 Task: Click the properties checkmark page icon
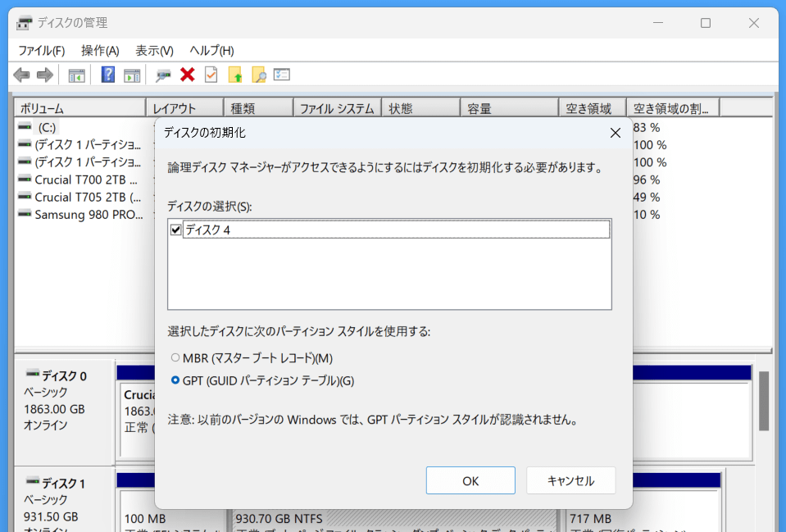211,75
